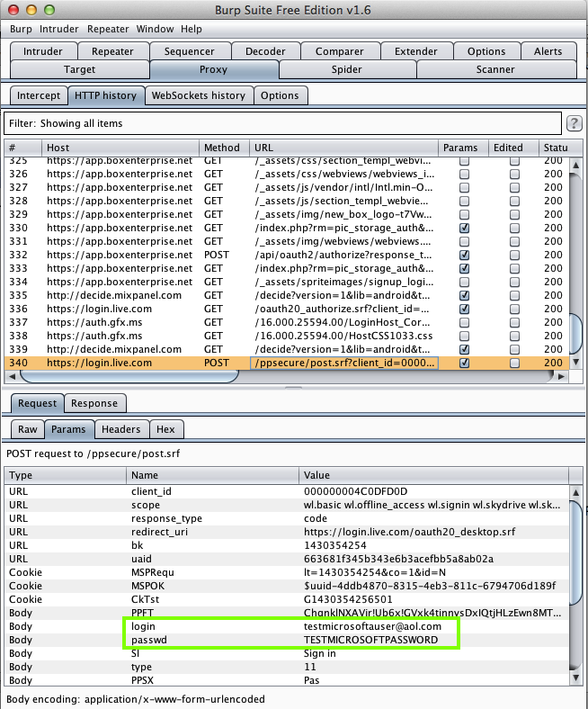
Task: Switch to the Scanner tab
Action: 495,69
